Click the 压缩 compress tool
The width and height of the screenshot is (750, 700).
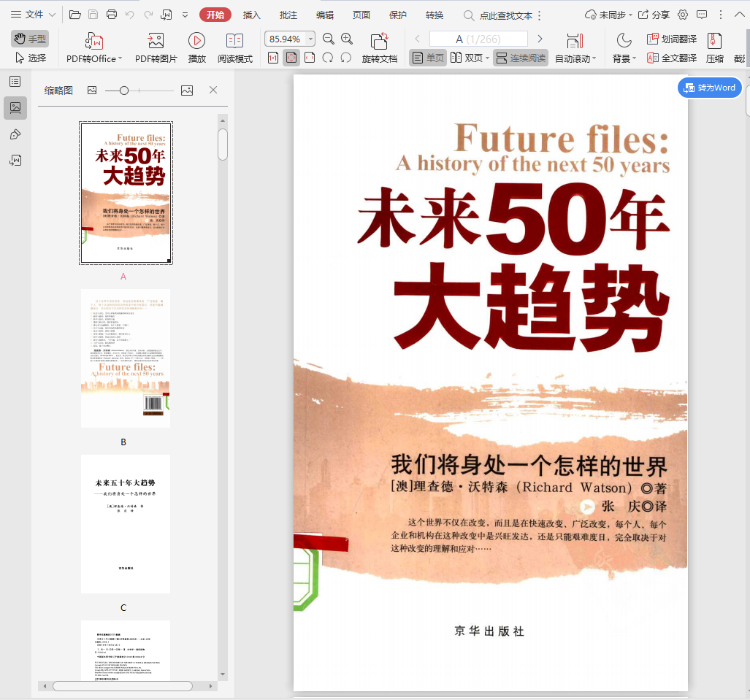click(x=715, y=48)
